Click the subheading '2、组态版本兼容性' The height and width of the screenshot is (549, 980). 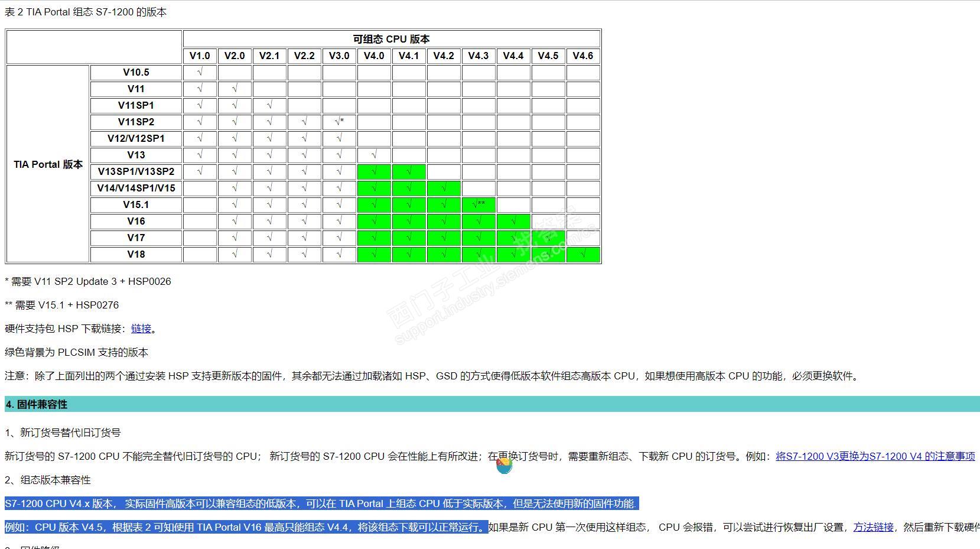coord(48,480)
